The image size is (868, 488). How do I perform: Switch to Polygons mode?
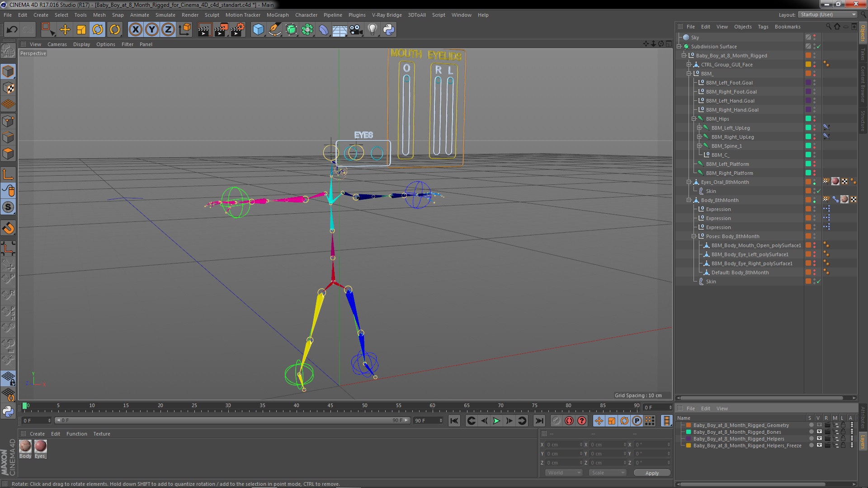point(8,154)
